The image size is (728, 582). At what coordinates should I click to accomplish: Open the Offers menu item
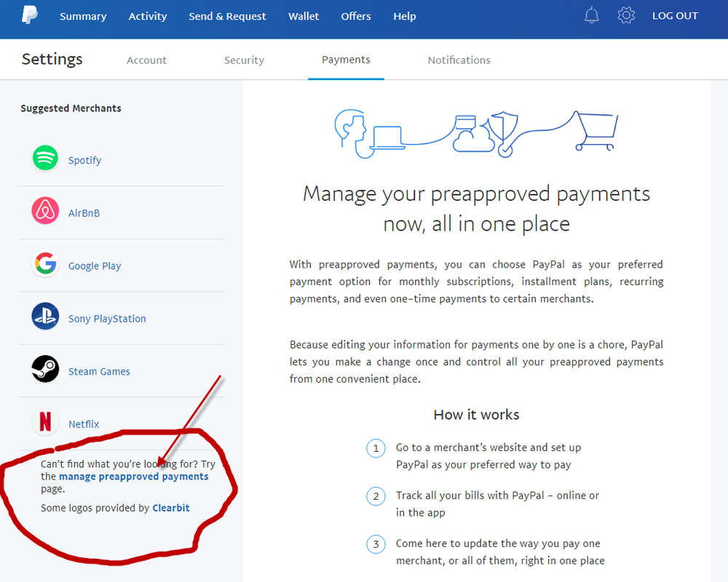tap(356, 16)
